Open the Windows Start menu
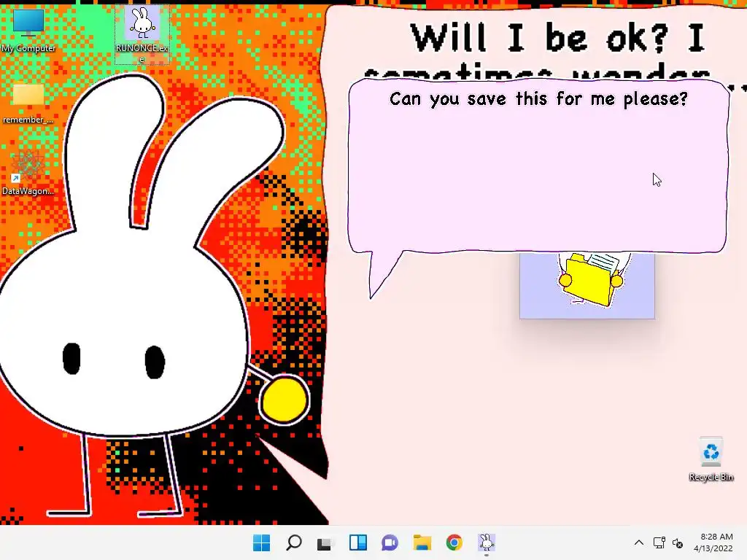The width and height of the screenshot is (747, 560). [x=261, y=542]
